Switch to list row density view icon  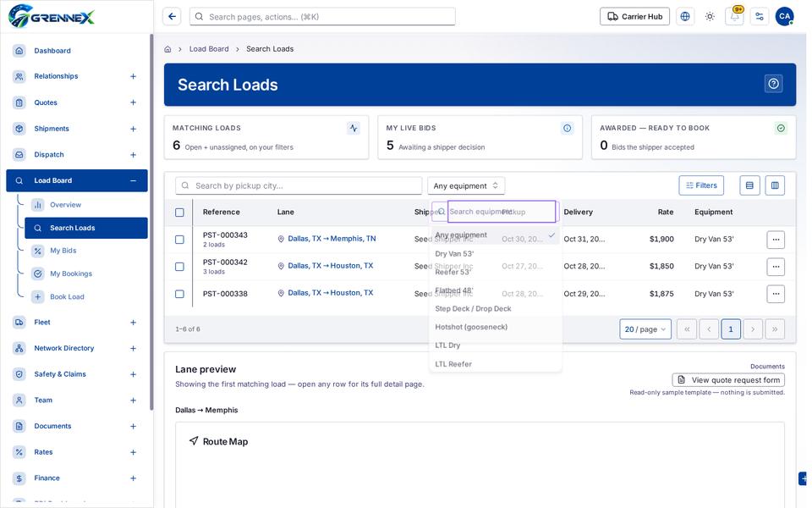coord(749,185)
